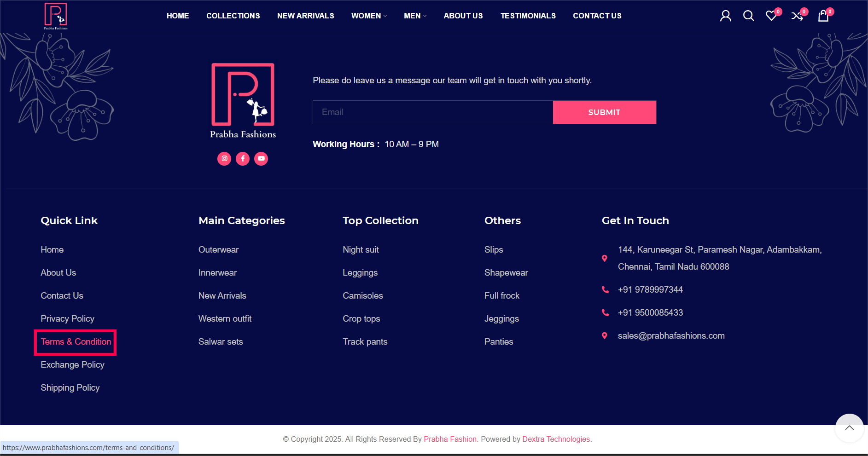The image size is (868, 456).
Task: Open the search magnifier icon
Action: point(749,16)
